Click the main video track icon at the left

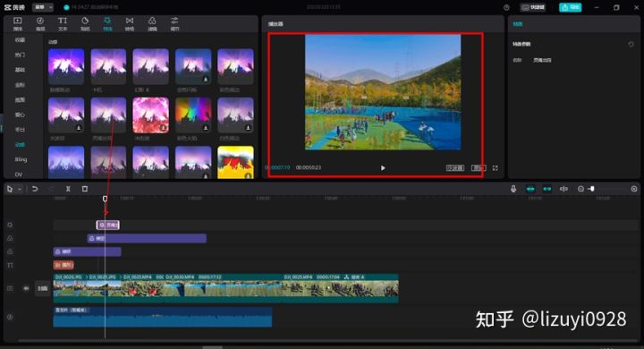tap(10, 288)
